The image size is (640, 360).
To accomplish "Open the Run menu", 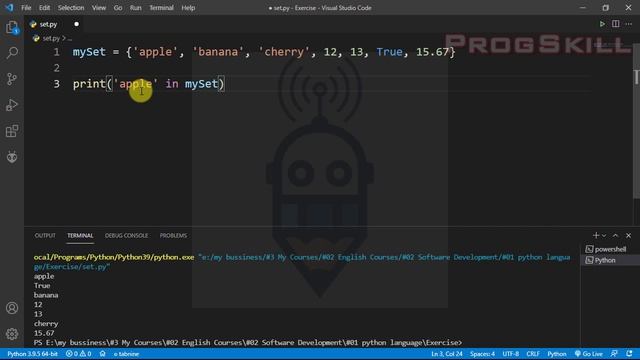I will (135, 8).
